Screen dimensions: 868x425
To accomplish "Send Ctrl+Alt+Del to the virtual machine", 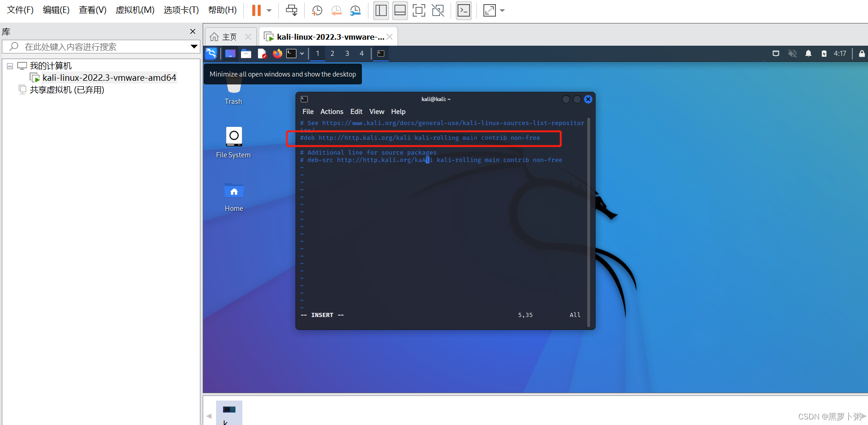I will point(291,10).
